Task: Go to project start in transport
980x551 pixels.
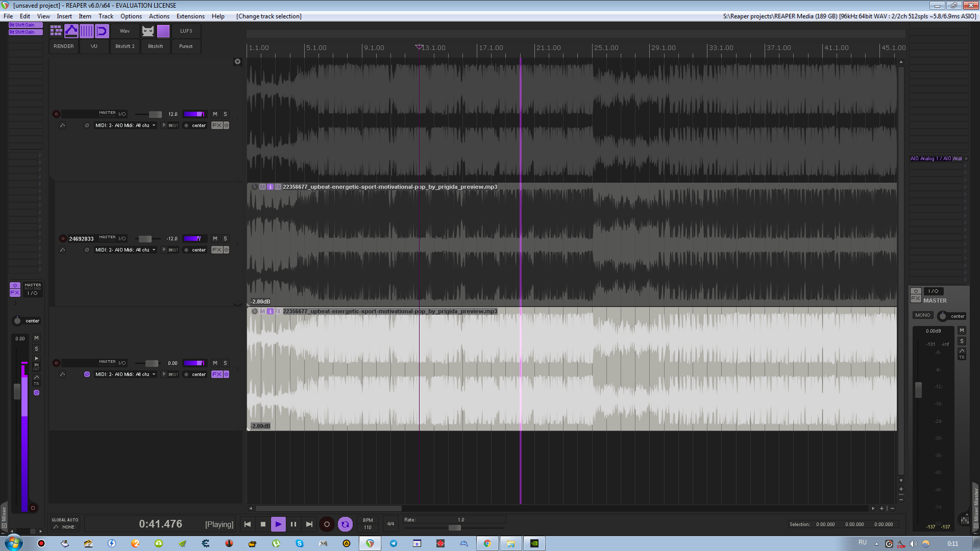Action: 248,524
